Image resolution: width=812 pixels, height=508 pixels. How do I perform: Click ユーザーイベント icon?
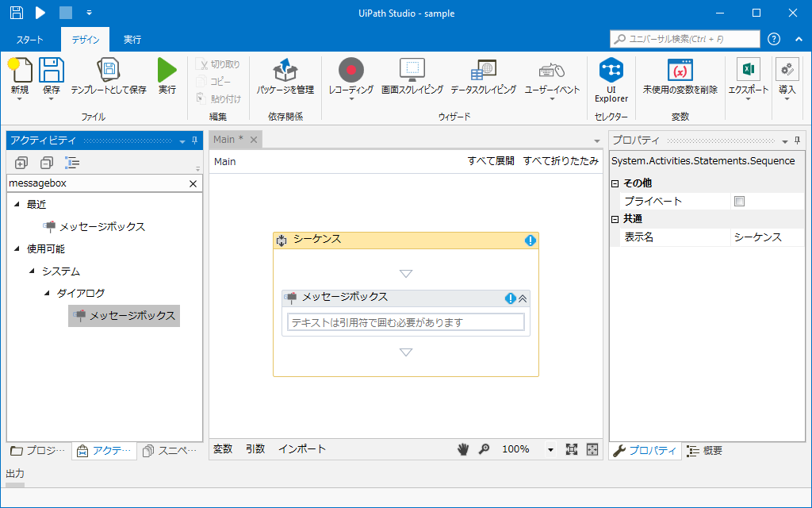(552, 71)
